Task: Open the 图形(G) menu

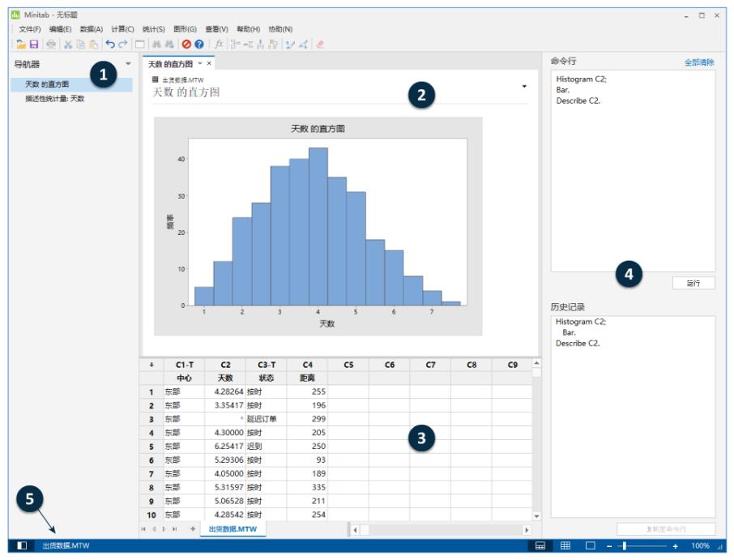Action: coord(185,29)
